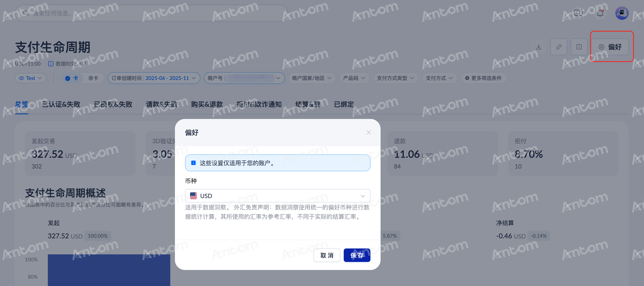Image resolution: width=644 pixels, height=286 pixels.
Task: Click the 退款 11.06 USD card
Action: pos(443,153)
